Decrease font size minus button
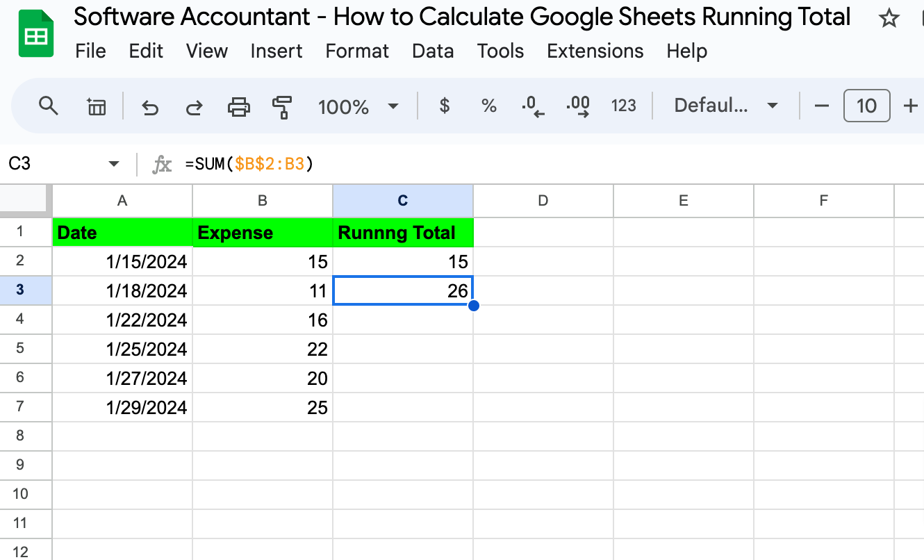 [x=822, y=106]
